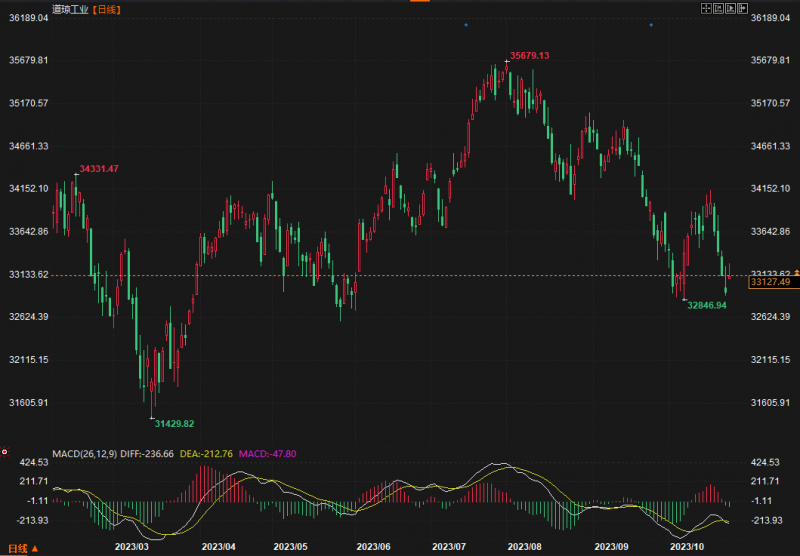Click the first blue dot marker above chart
The width and height of the screenshot is (800, 556).
(465, 24)
